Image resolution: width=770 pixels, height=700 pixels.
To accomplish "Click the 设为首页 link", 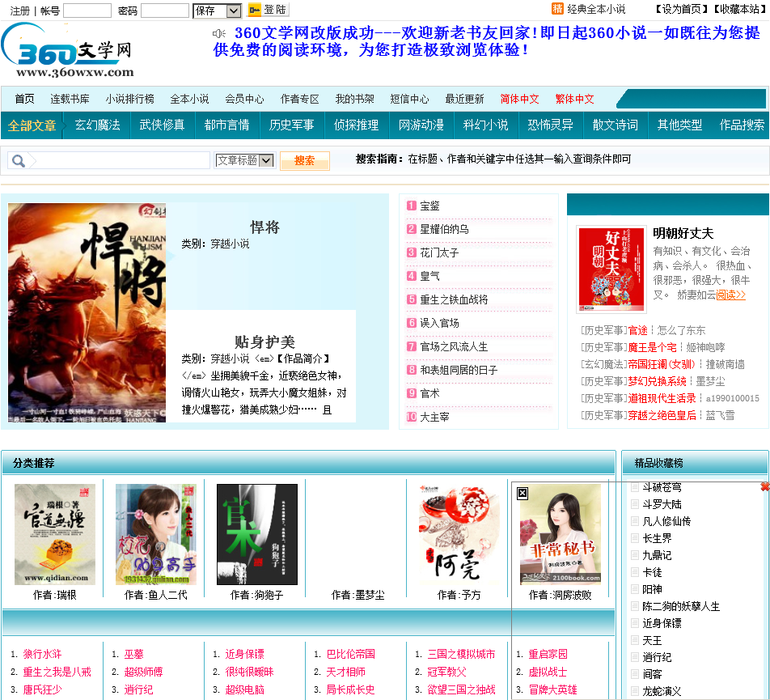I will [x=683, y=9].
